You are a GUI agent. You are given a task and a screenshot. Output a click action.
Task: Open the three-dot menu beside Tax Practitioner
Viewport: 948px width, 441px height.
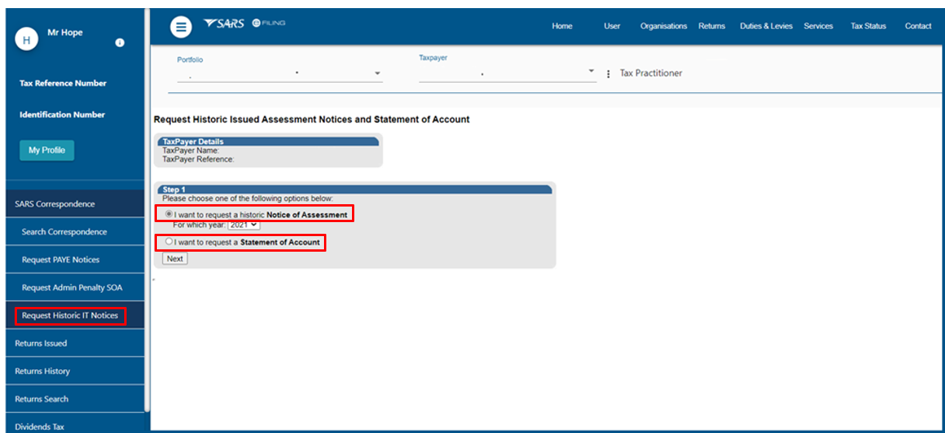pyautogui.click(x=608, y=74)
